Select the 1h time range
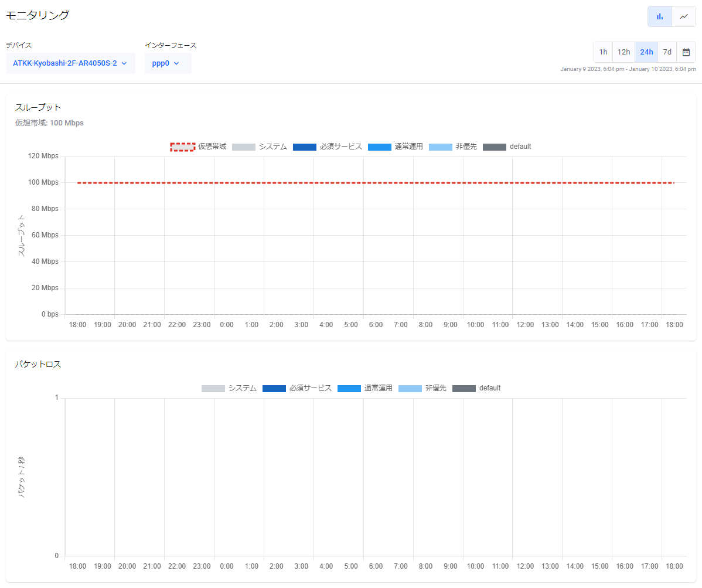 coord(603,52)
